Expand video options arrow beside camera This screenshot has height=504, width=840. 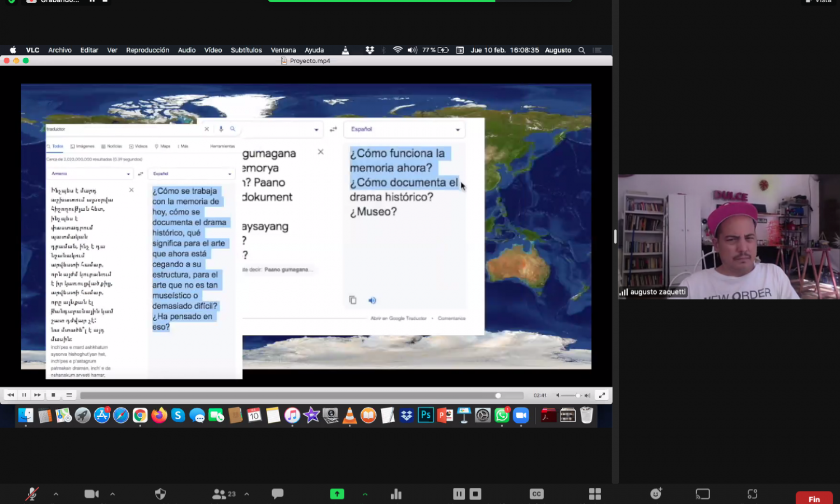[x=113, y=493]
